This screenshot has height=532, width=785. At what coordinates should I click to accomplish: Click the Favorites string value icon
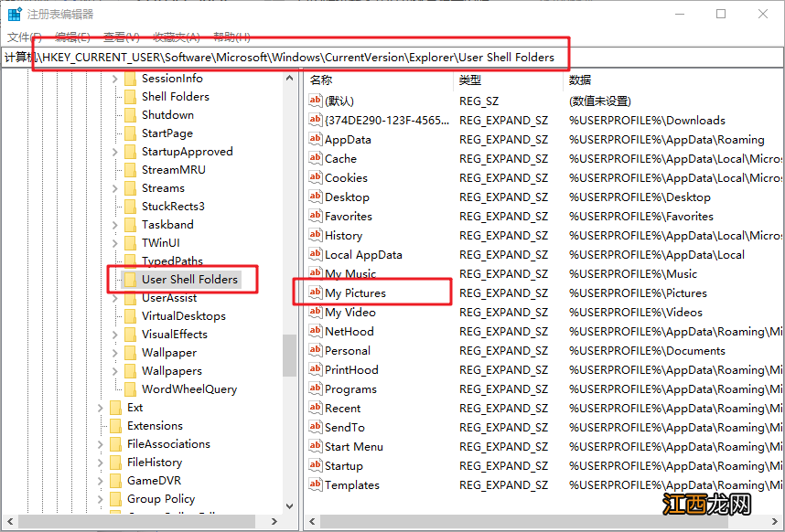pyautogui.click(x=315, y=216)
